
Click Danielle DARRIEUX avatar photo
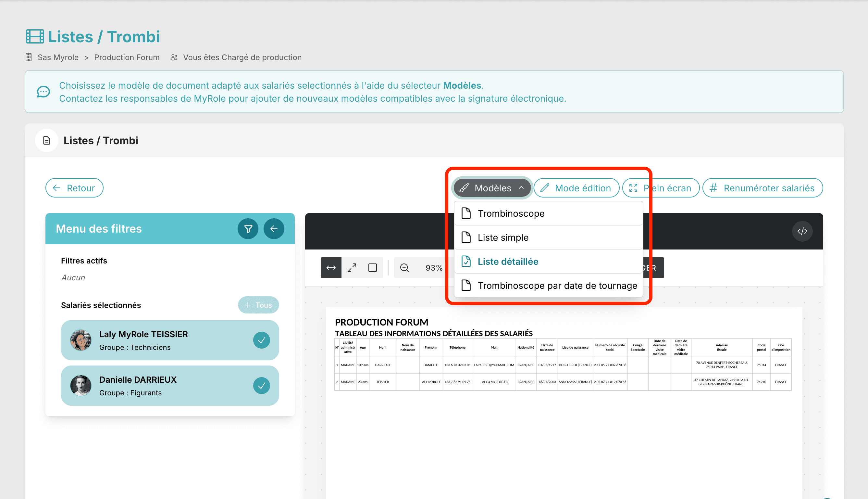click(x=81, y=386)
